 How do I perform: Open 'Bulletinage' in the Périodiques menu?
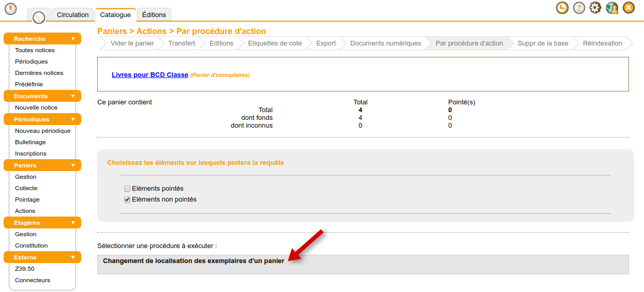[x=30, y=142]
